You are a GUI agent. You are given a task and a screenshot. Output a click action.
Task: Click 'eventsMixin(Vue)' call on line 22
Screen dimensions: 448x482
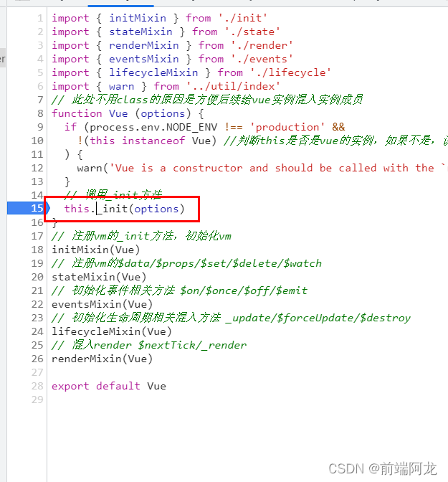click(x=102, y=304)
